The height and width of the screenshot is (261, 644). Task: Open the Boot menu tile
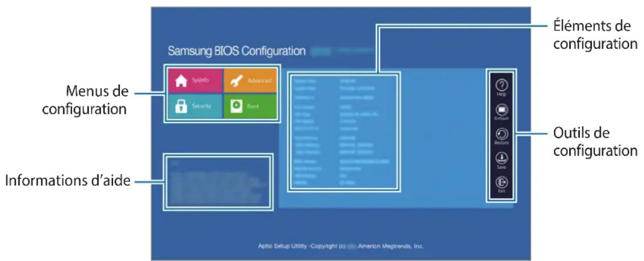(x=250, y=106)
